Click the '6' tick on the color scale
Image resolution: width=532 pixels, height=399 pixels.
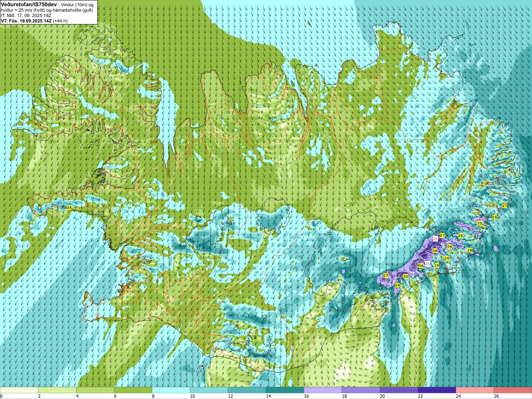[116, 396]
